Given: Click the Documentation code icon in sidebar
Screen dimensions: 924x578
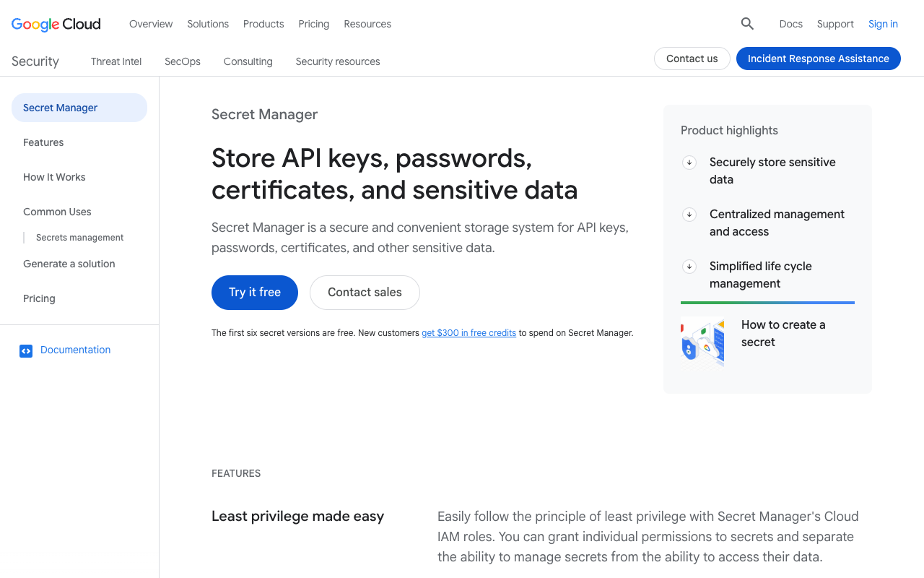Looking at the screenshot, I should click(26, 350).
